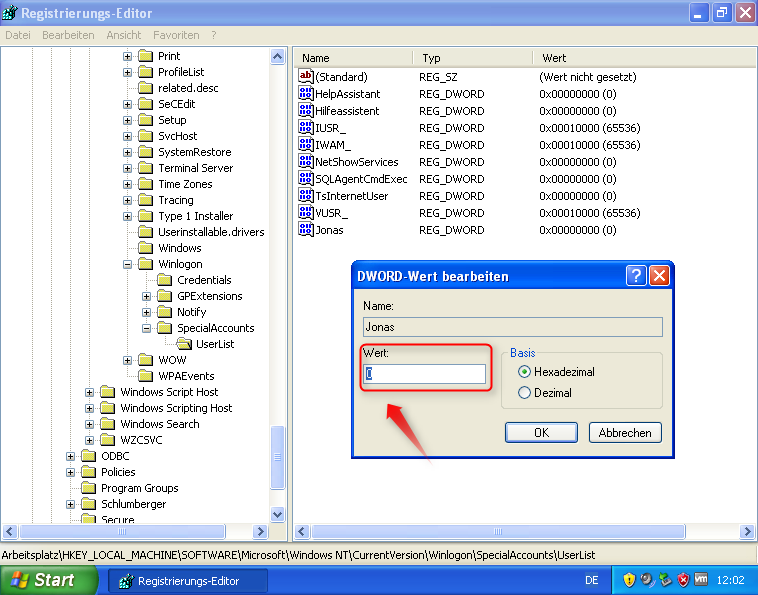
Task: Select the Credentials folder icon
Action: tap(165, 280)
